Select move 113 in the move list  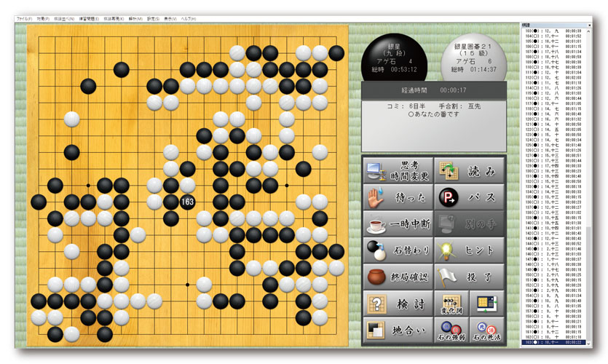tap(553, 82)
